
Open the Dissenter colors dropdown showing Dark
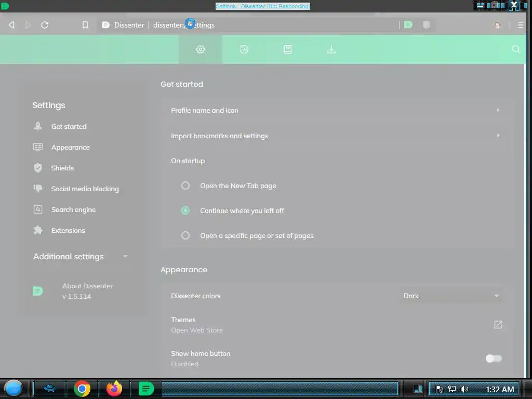451,296
